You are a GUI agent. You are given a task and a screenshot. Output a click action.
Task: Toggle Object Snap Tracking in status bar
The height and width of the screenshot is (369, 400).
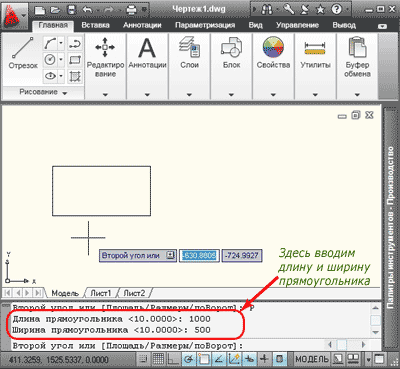pyautogui.click(x=219, y=359)
